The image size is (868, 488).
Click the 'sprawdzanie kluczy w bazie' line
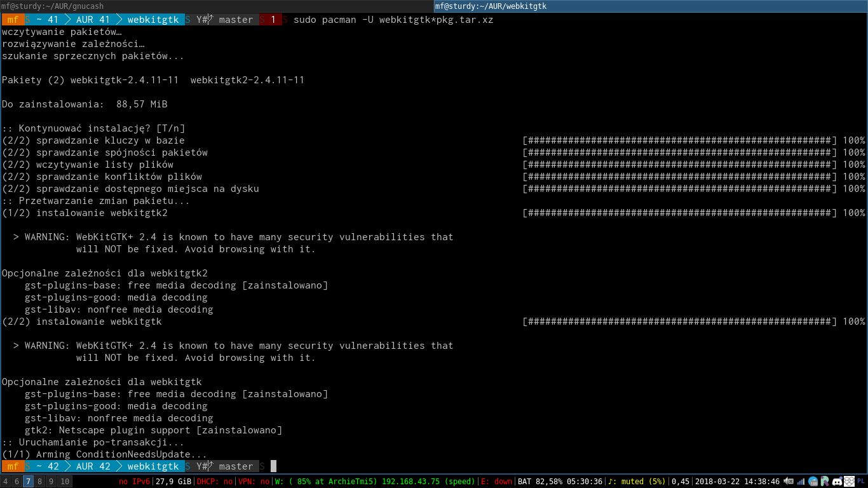coord(93,140)
